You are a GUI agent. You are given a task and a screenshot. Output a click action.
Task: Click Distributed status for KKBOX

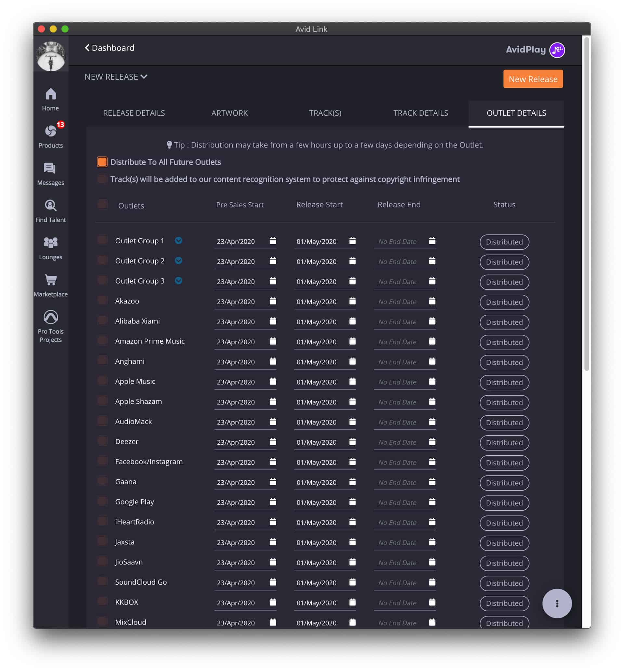coord(504,603)
